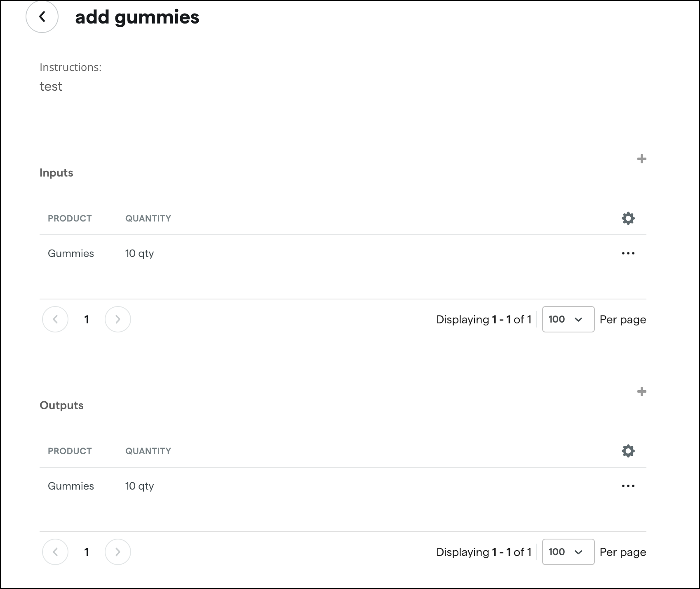700x589 pixels.
Task: Select the Gummies entry in the Inputs table
Action: tap(70, 253)
